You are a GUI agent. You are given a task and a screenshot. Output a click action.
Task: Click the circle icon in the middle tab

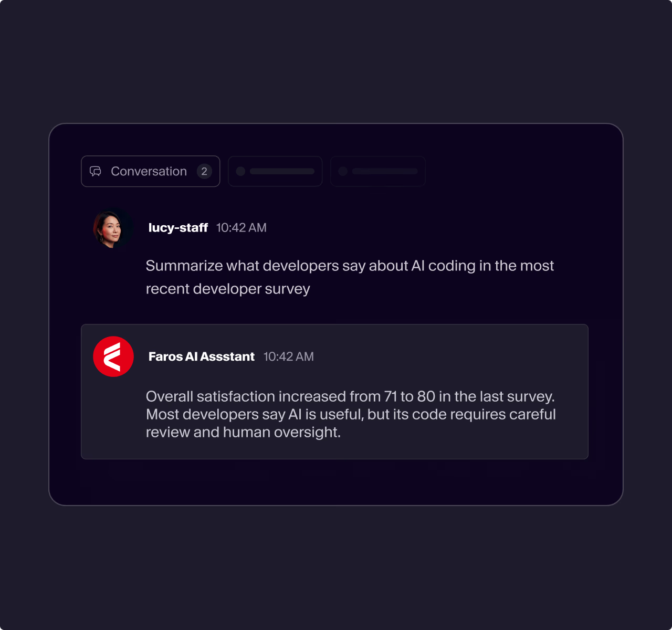[x=241, y=171]
